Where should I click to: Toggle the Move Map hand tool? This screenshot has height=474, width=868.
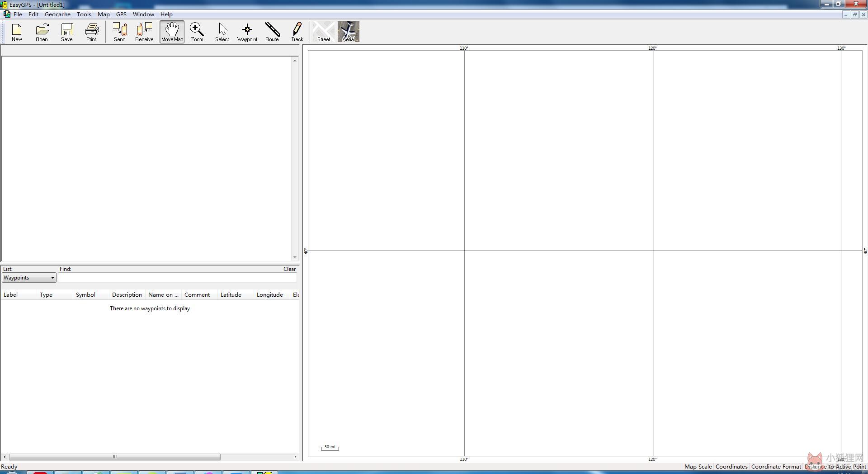(172, 32)
